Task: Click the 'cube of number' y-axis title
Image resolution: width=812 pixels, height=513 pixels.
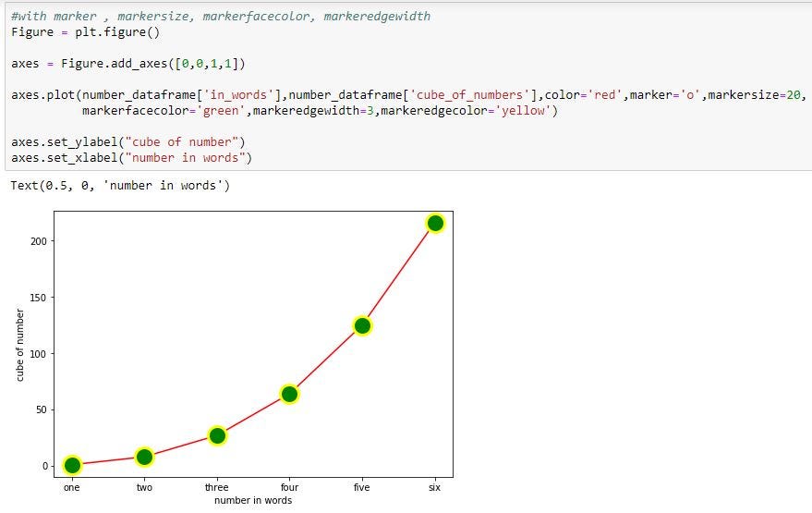Action: pos(19,345)
